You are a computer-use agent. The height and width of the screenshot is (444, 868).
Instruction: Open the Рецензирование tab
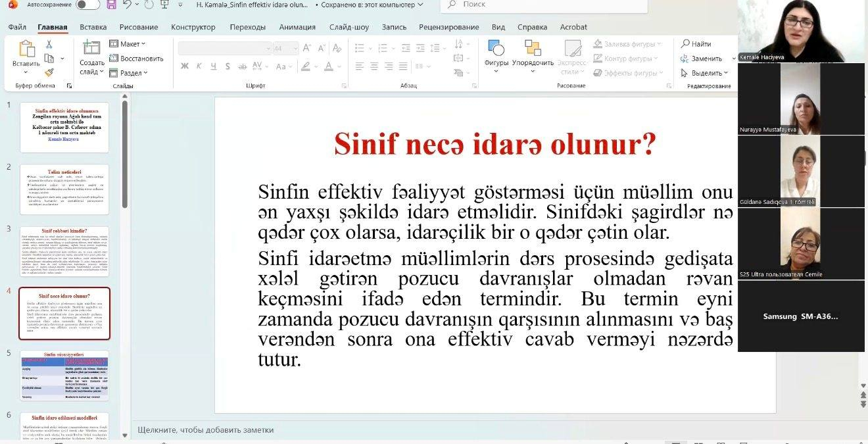click(447, 27)
